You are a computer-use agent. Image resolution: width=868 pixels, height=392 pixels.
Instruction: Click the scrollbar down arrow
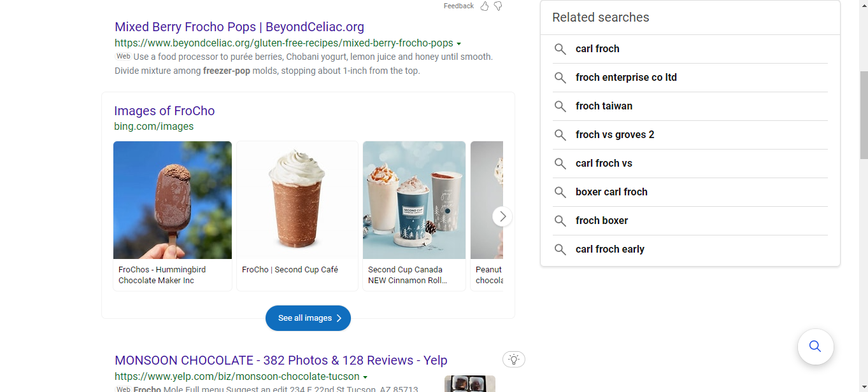(x=864, y=387)
